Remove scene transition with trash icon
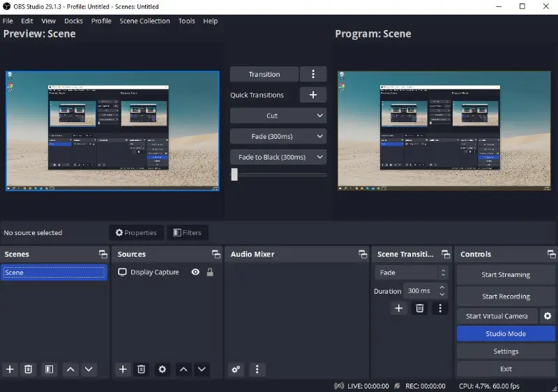Image resolution: width=558 pixels, height=392 pixels. (x=420, y=308)
